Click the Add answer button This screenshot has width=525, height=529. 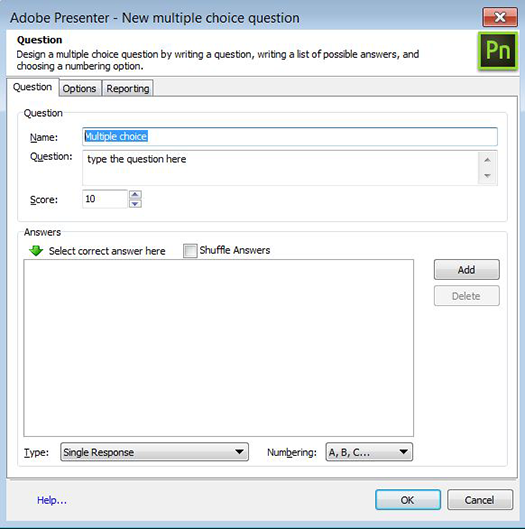467,270
